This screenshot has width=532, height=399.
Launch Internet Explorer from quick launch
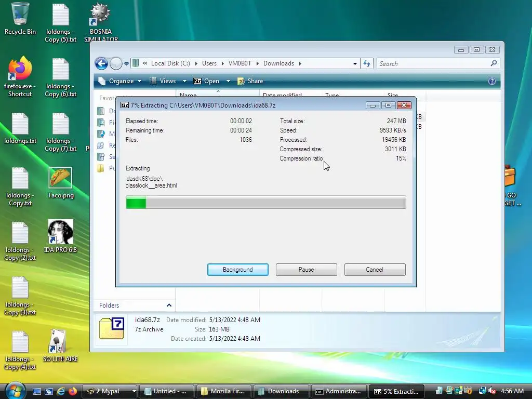(x=61, y=391)
